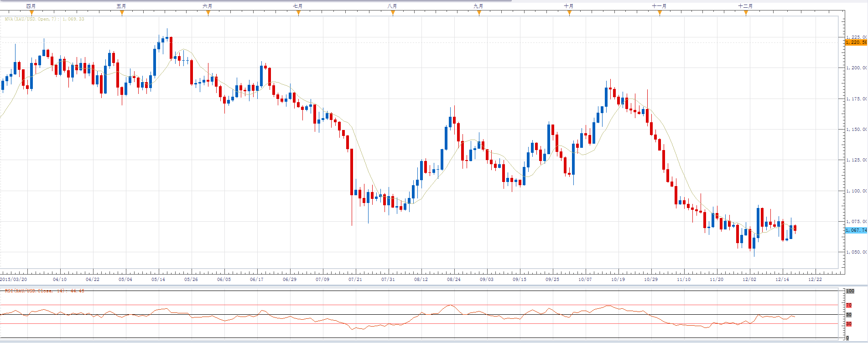Select the 12/02 date axis label
Image resolution: width=868 pixels, height=343 pixels.
pos(749,279)
